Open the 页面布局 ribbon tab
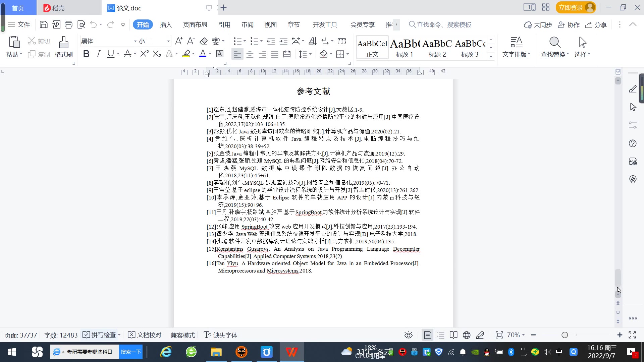 195,24
